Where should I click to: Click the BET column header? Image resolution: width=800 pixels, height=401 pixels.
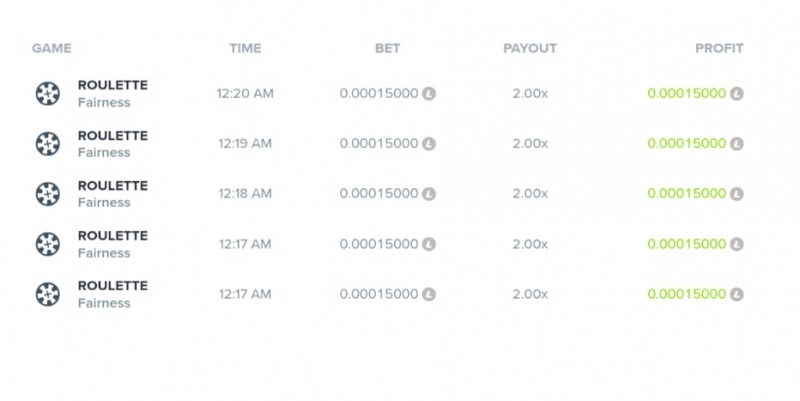click(x=388, y=48)
